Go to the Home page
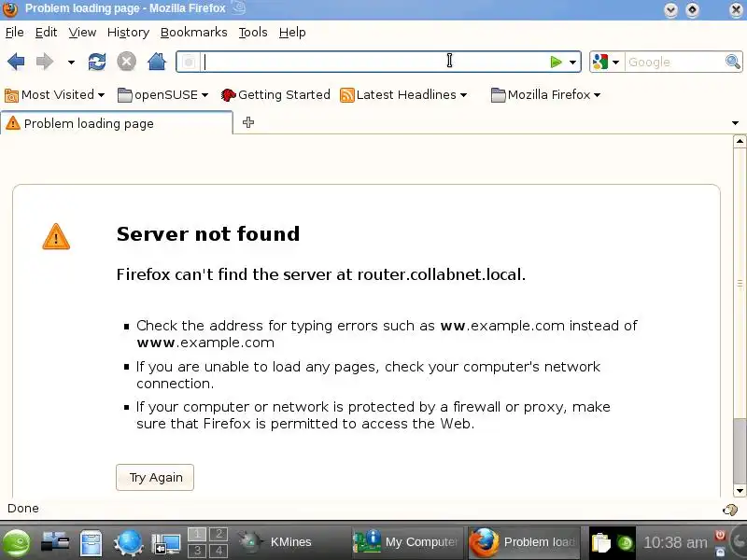Viewport: 747px width, 560px height. click(157, 62)
